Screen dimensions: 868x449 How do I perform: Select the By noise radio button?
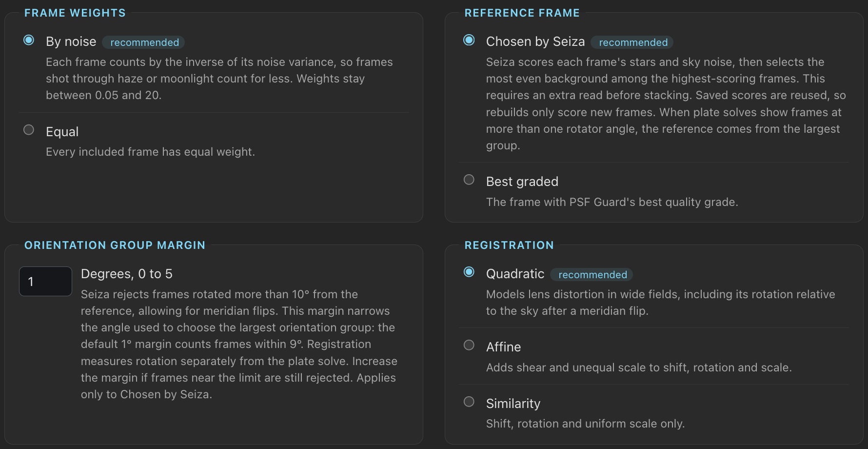point(29,40)
